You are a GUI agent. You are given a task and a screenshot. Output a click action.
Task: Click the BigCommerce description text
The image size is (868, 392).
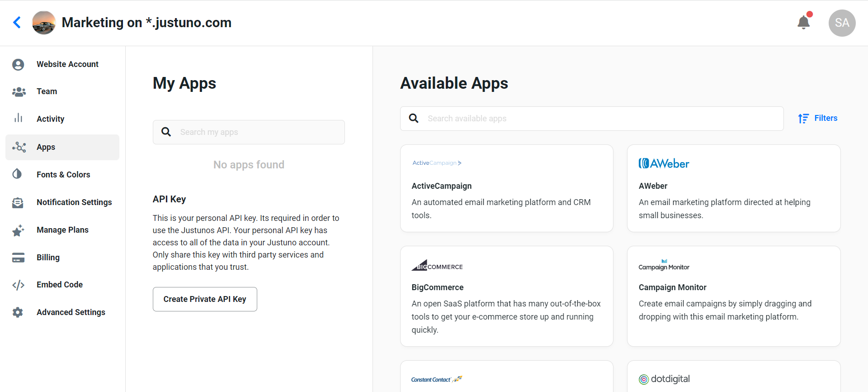click(x=506, y=317)
